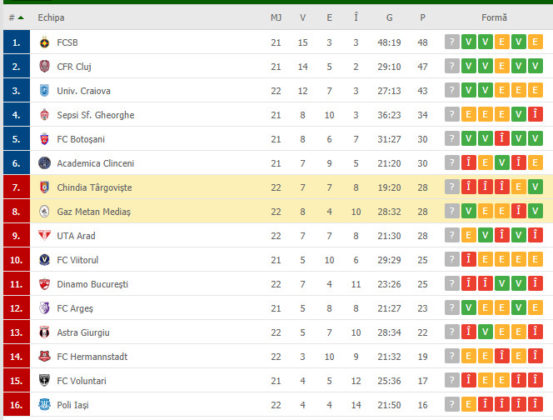Sort standings by the P points column
553x420 pixels.
pyautogui.click(x=423, y=18)
